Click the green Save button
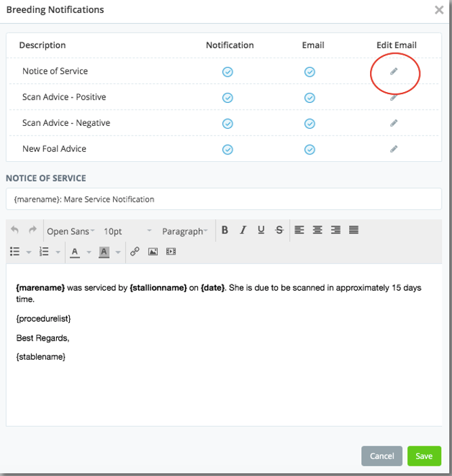 pyautogui.click(x=424, y=456)
